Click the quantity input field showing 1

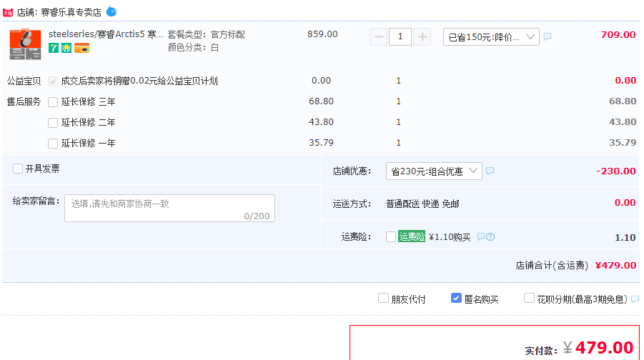[400, 37]
